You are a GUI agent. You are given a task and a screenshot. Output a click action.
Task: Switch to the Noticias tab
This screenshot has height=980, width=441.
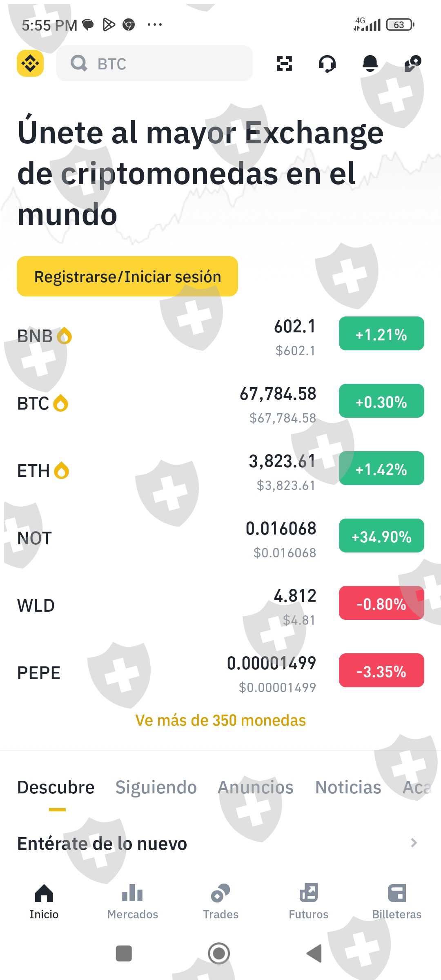click(348, 787)
